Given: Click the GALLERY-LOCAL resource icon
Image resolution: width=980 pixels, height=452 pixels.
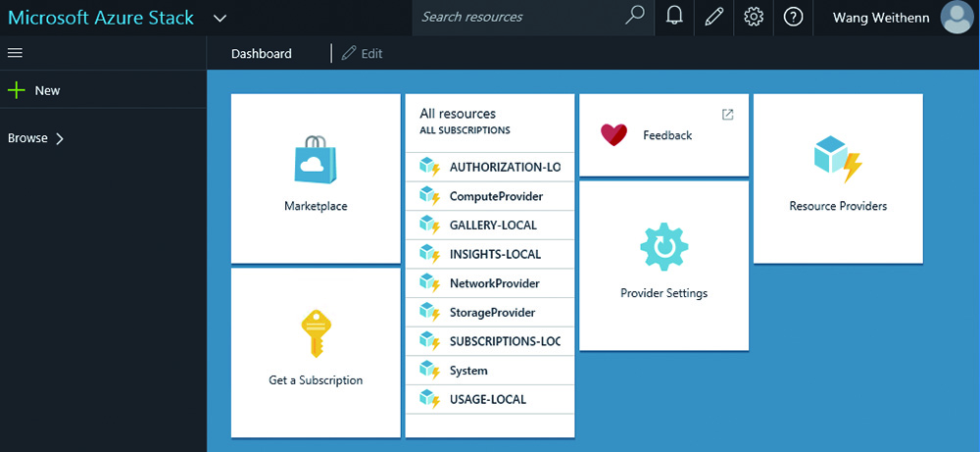Looking at the screenshot, I should pyautogui.click(x=430, y=226).
